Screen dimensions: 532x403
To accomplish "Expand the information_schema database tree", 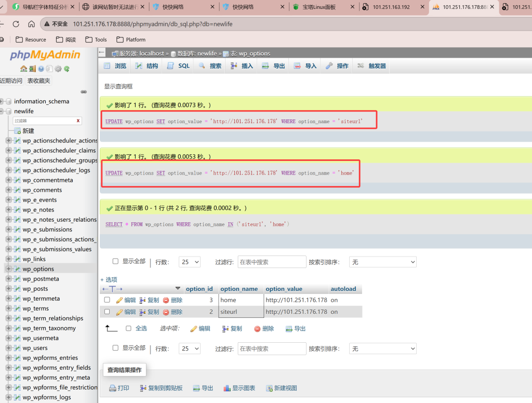I will (2, 101).
